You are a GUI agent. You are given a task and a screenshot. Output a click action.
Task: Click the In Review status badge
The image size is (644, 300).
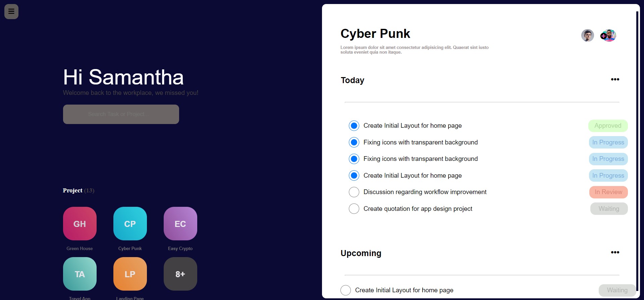tap(608, 192)
